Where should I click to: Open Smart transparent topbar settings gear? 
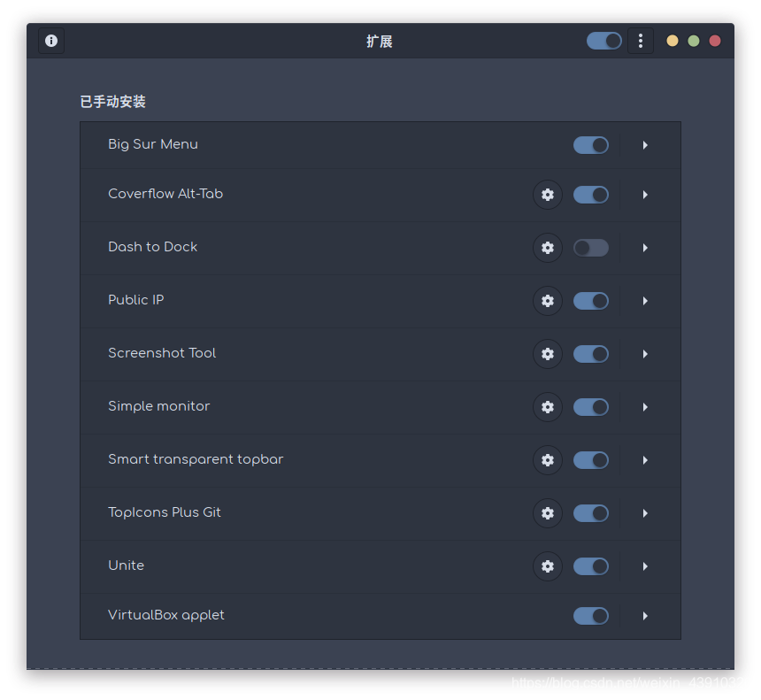click(548, 460)
